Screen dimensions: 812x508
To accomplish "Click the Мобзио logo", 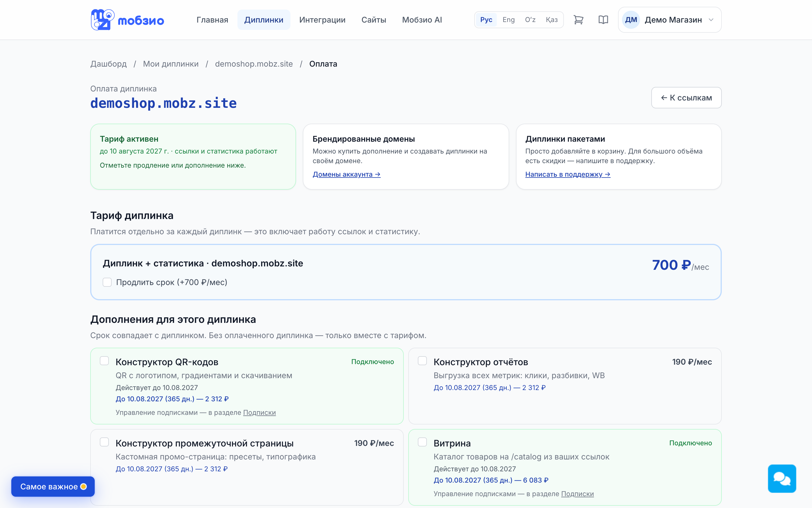I will [127, 20].
